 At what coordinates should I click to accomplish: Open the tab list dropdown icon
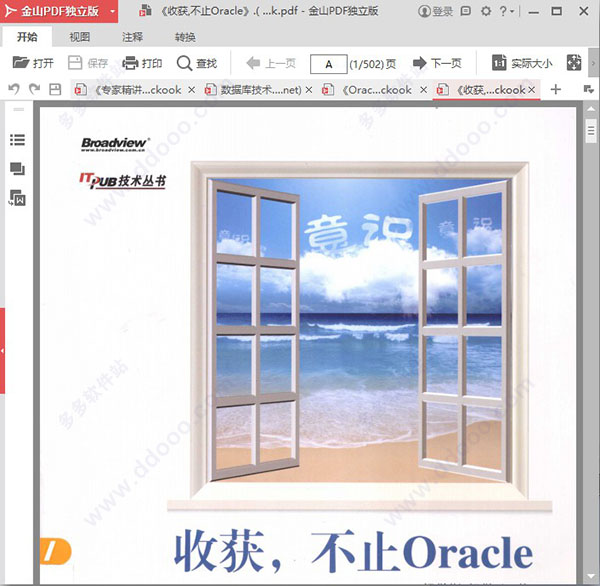point(589,90)
